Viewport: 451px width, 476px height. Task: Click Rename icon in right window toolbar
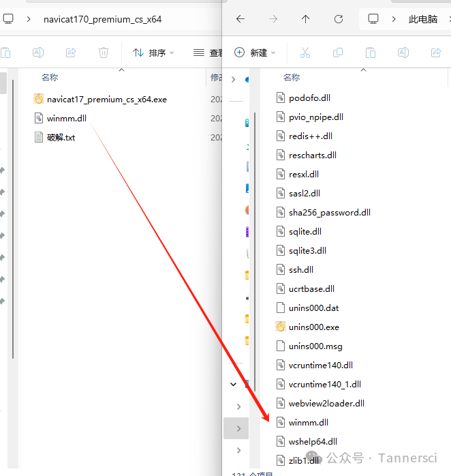tap(403, 53)
